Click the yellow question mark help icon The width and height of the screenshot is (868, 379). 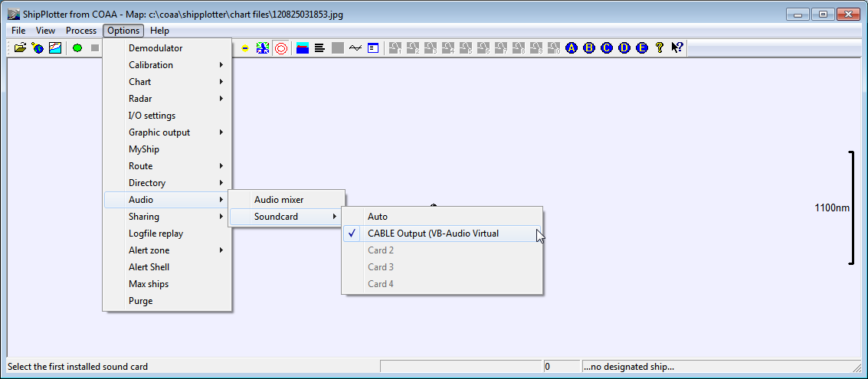(660, 48)
